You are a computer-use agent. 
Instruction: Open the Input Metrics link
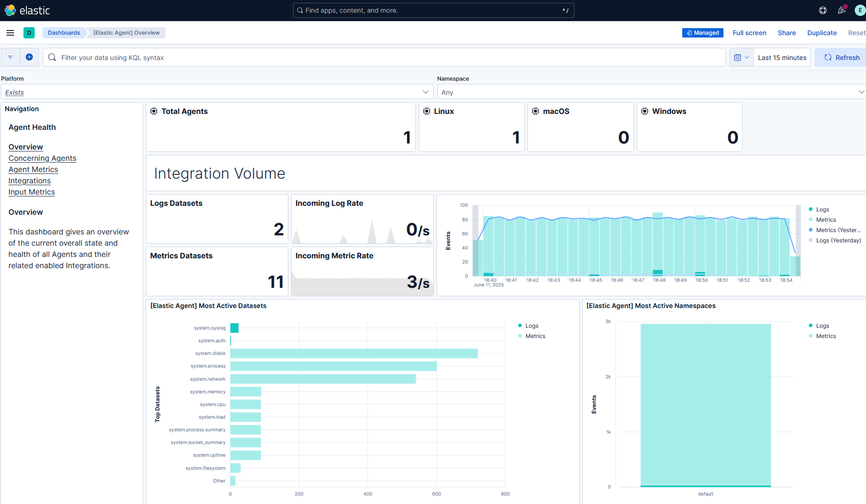[31, 192]
